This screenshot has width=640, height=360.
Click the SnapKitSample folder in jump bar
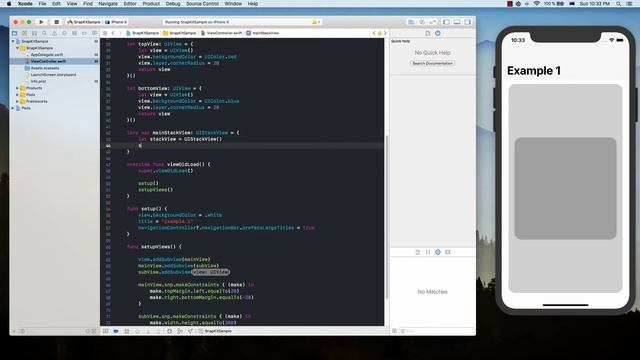pyautogui.click(x=180, y=33)
